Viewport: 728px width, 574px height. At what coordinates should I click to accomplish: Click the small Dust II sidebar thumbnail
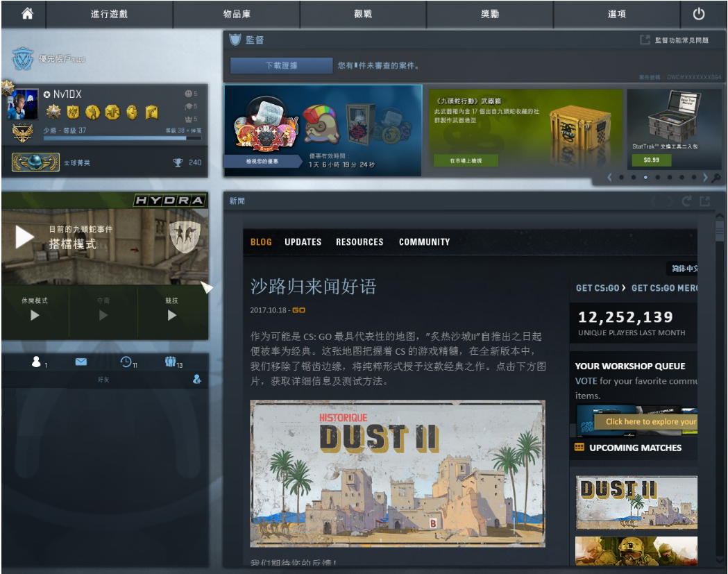click(x=636, y=503)
